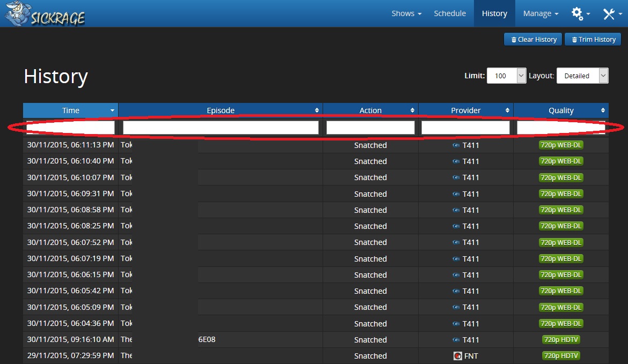
Task: Click FNT provider name text
Action: [x=471, y=355]
